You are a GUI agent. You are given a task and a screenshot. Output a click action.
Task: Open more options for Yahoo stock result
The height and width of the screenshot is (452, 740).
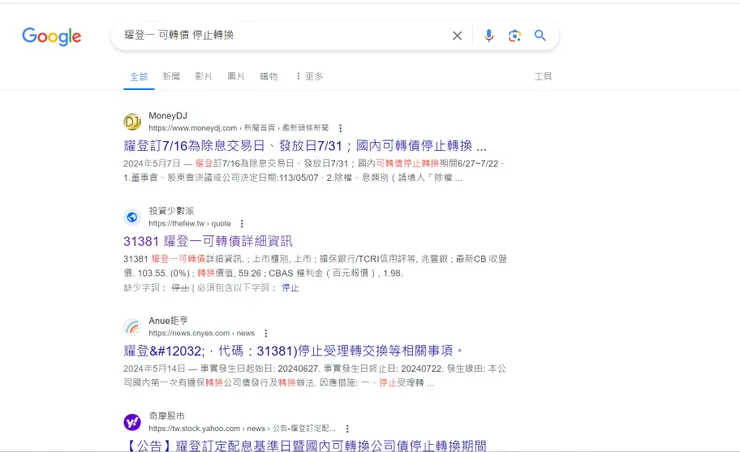(347, 428)
